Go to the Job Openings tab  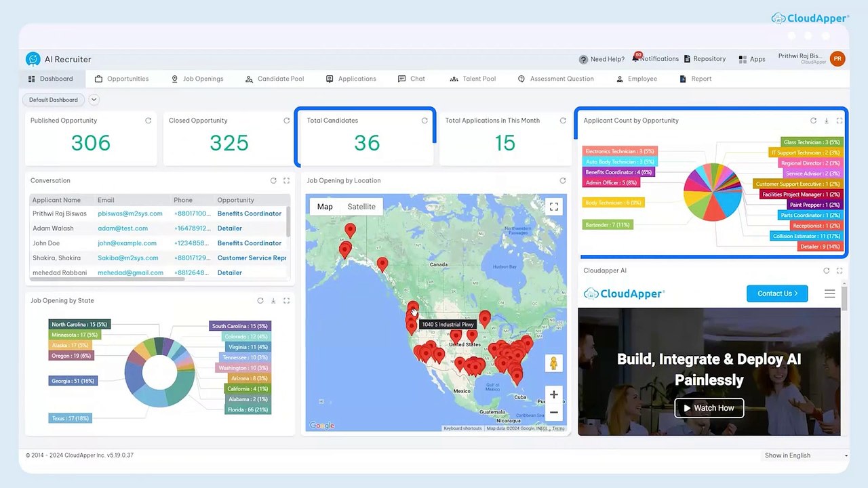coord(197,79)
